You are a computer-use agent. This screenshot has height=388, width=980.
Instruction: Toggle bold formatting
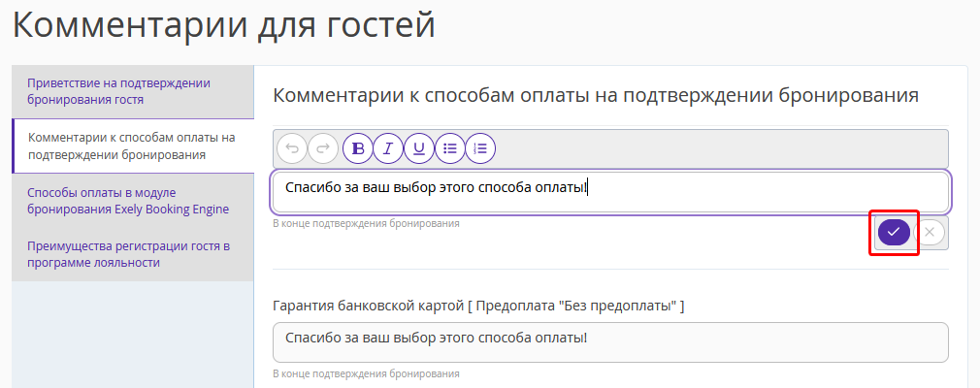tap(358, 148)
